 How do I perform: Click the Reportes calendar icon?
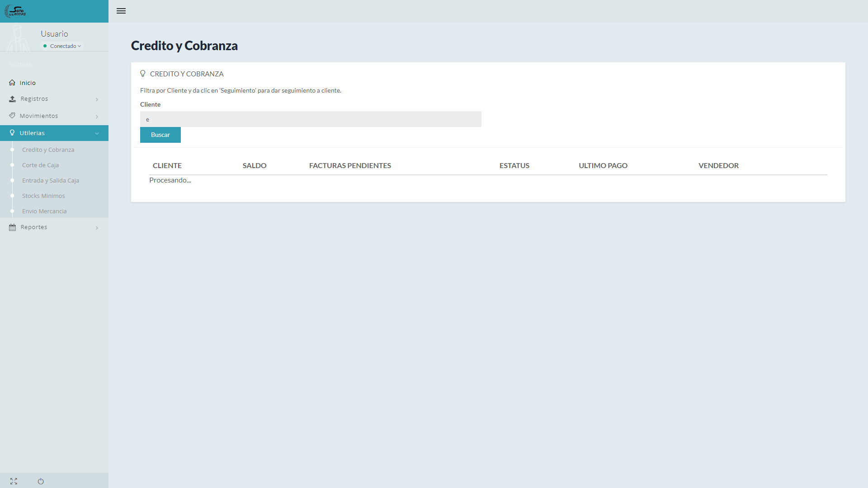point(12,227)
